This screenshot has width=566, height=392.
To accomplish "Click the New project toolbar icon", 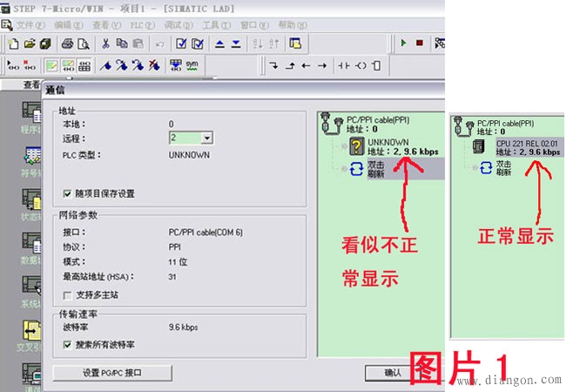I will pos(14,43).
